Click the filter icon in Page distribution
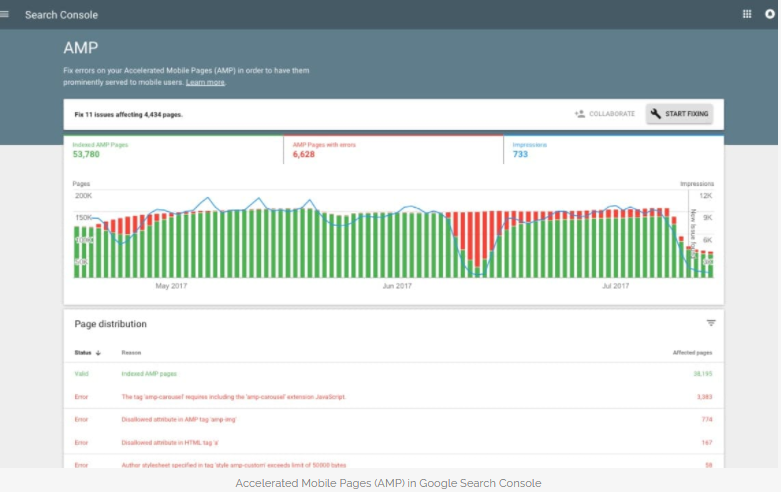Viewport: 781px width, 492px height. tap(711, 323)
